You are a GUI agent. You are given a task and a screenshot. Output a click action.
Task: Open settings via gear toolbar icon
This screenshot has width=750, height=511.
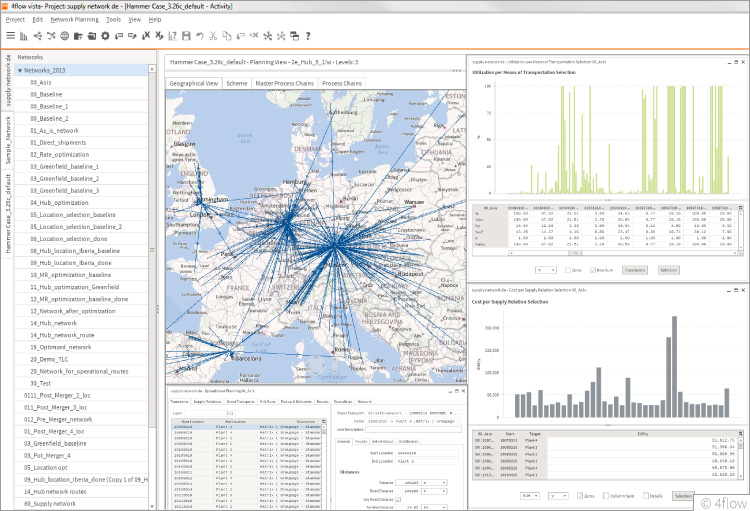pyautogui.click(x=106, y=36)
